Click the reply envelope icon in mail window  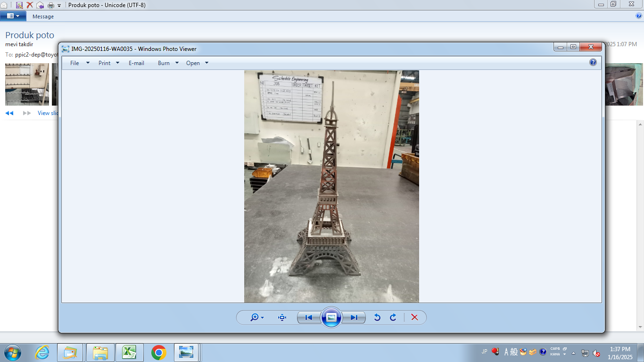40,5
